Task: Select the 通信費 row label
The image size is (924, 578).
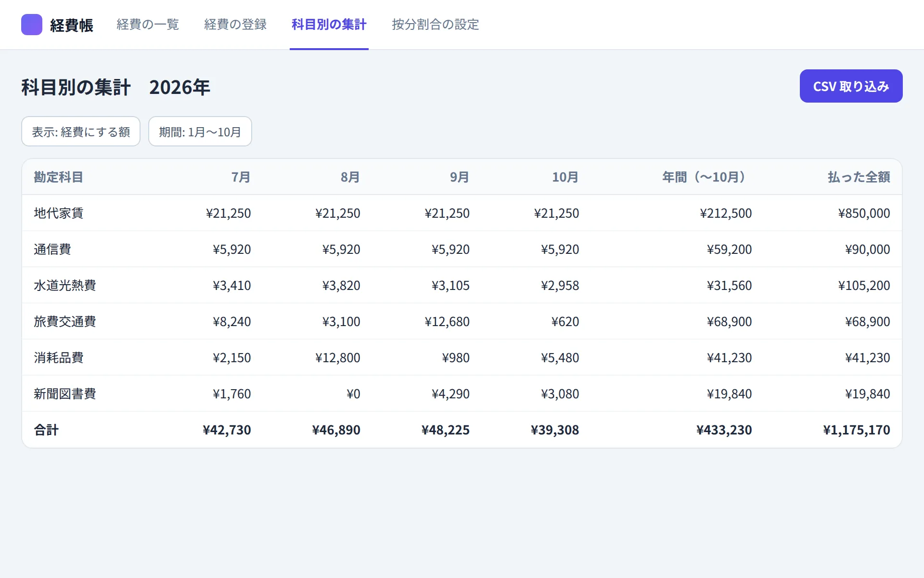Action: pos(52,249)
